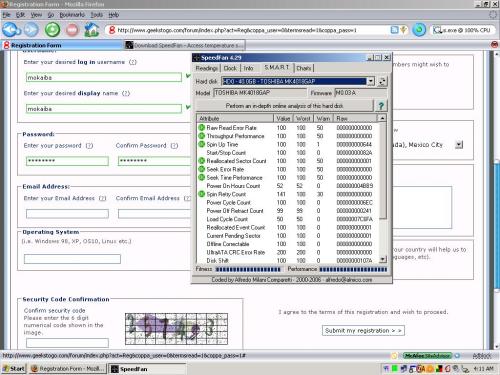Click Submit my registration button

click(x=363, y=331)
